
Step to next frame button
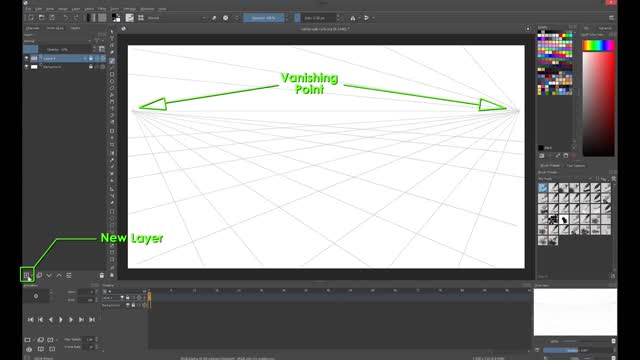tap(71, 320)
